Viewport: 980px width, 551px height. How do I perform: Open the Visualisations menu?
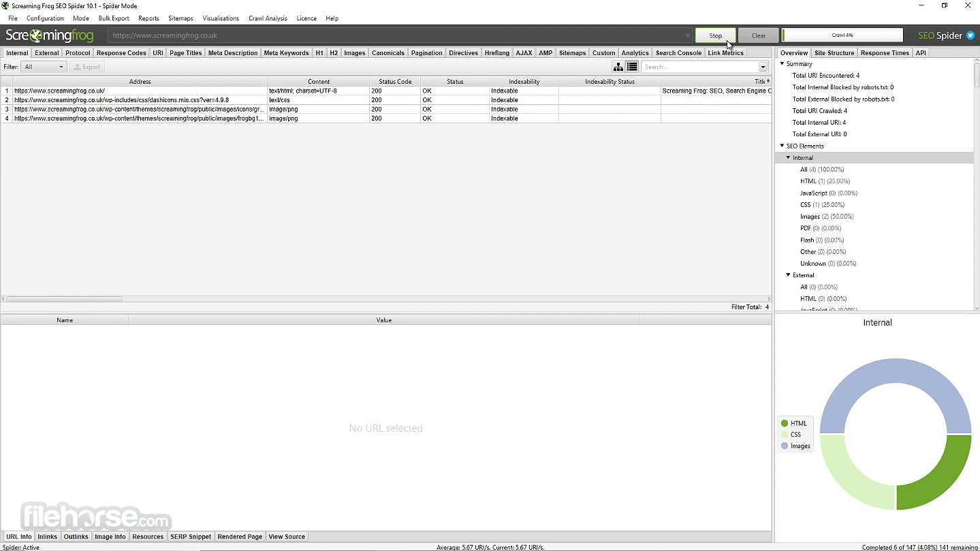pyautogui.click(x=221, y=18)
